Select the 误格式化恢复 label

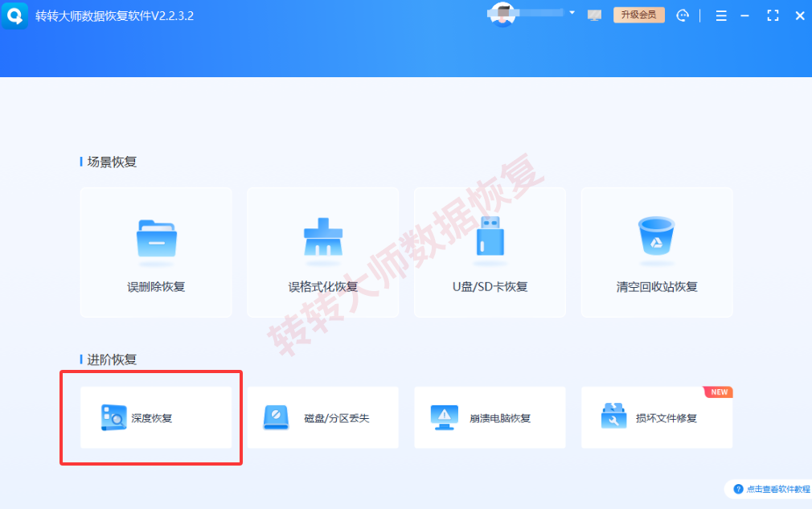[323, 287]
